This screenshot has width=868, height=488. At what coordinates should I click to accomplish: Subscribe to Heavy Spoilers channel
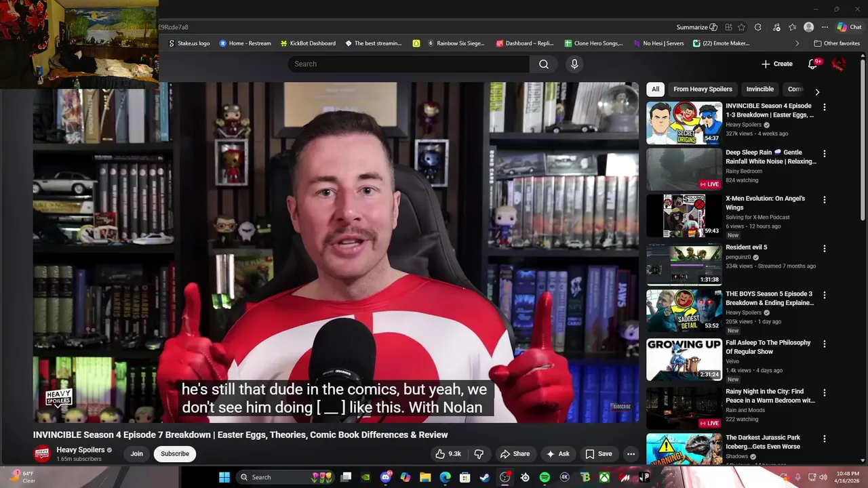(x=175, y=453)
